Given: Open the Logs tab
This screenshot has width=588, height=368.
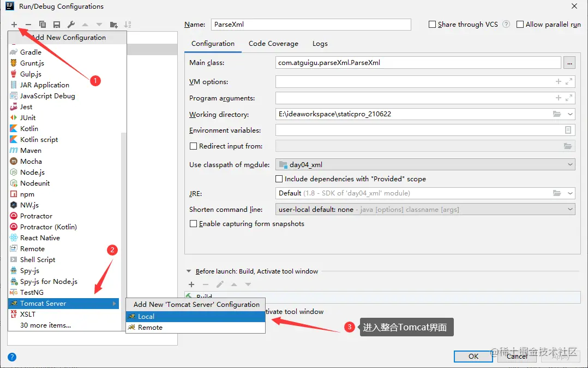Looking at the screenshot, I should (x=320, y=44).
